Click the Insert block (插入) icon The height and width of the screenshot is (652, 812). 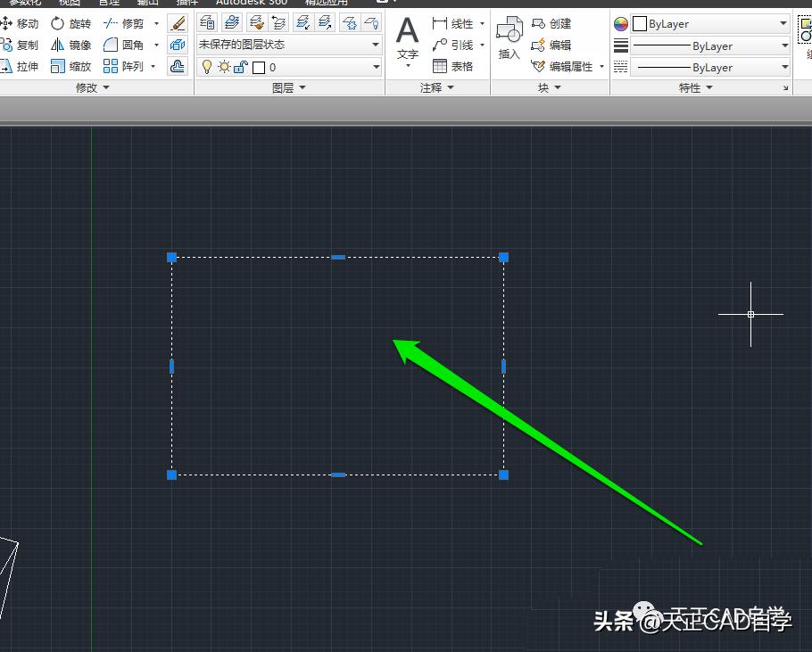click(x=509, y=37)
